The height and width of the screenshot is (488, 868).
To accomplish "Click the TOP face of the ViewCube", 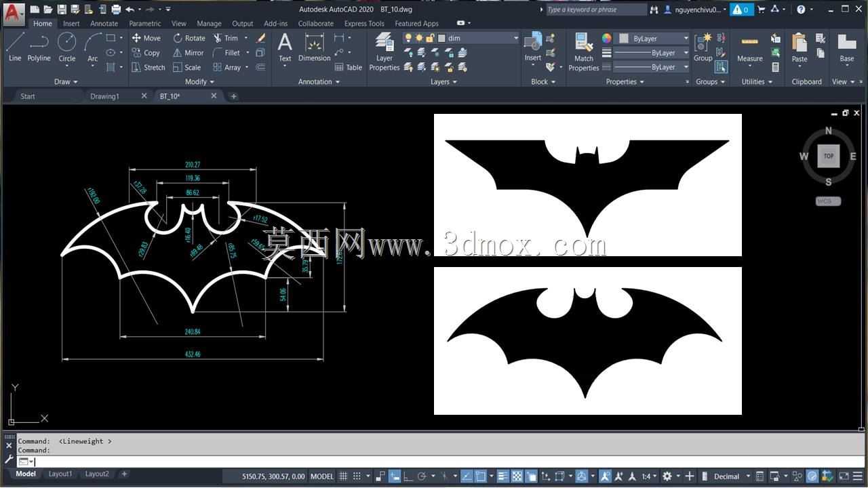I will coord(828,156).
